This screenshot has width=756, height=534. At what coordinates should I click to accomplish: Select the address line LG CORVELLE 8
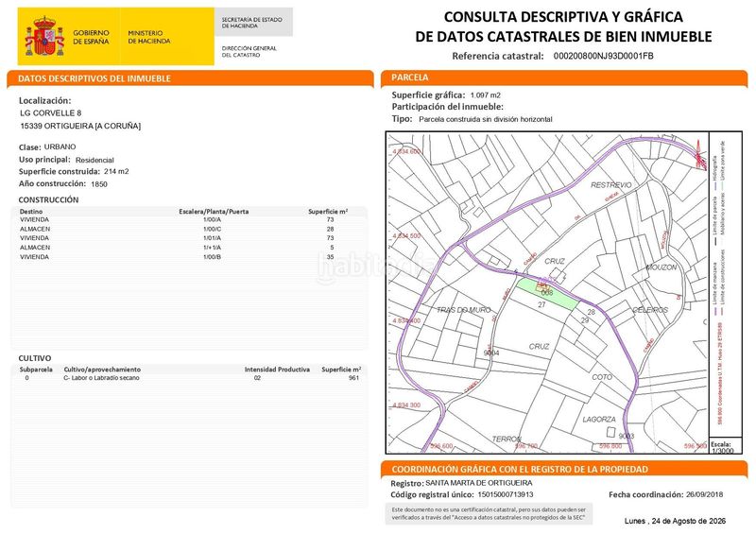tap(51, 112)
